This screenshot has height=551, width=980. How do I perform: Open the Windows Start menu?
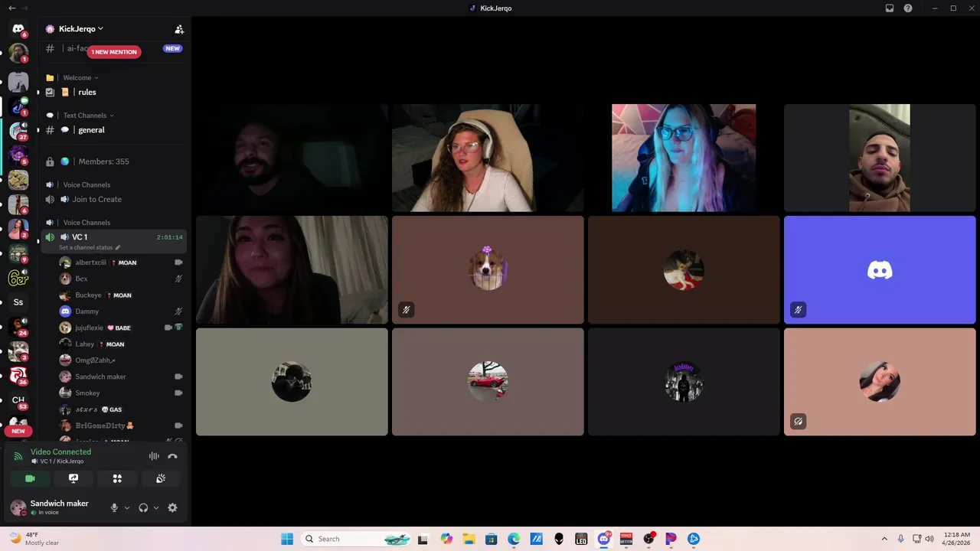pos(287,539)
